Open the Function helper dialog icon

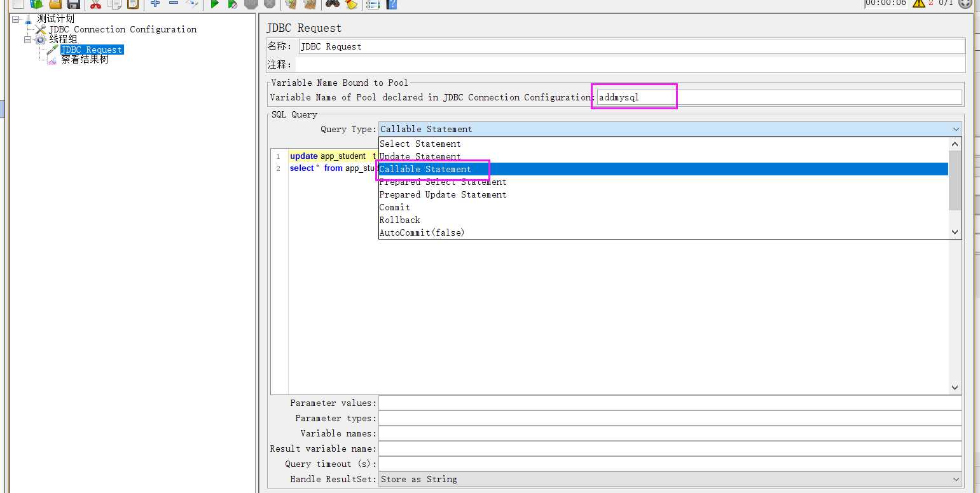373,4
